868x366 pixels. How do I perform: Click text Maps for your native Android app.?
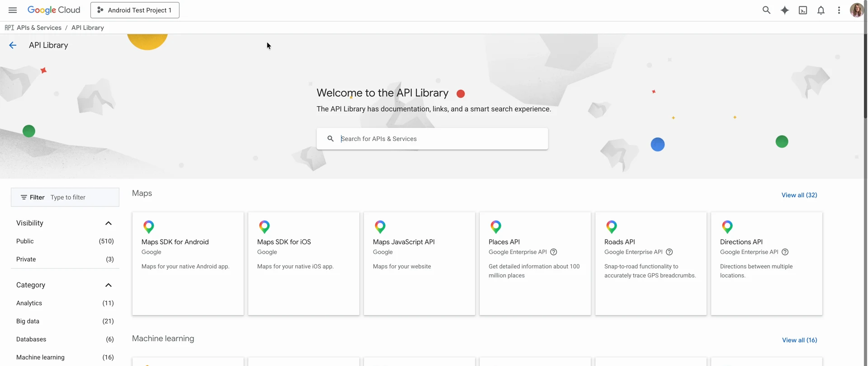point(185,267)
